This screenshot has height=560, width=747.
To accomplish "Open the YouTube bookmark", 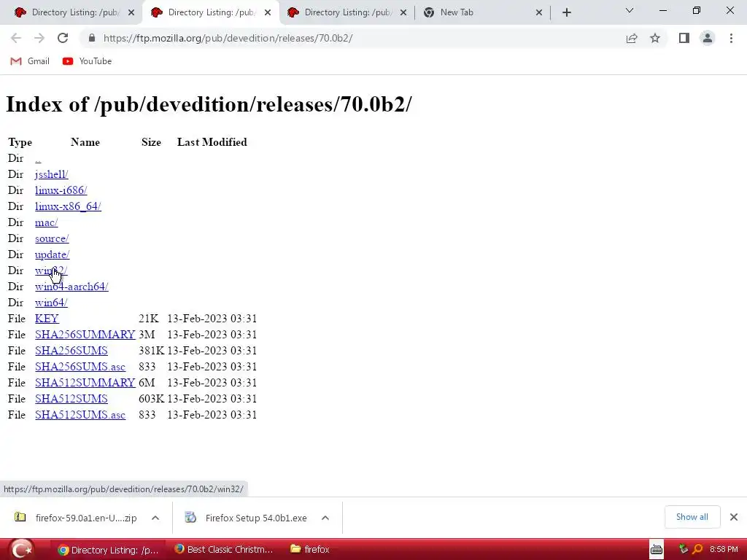I will point(87,61).
